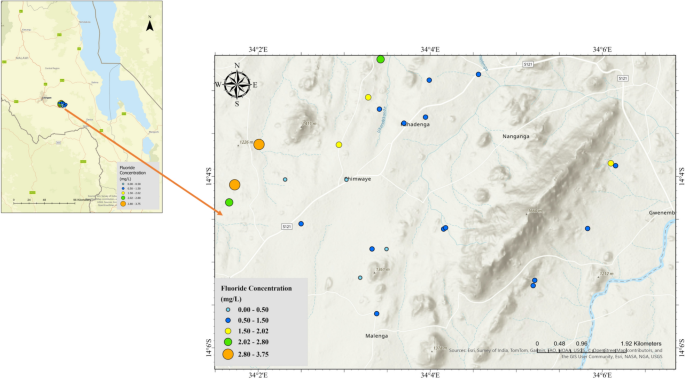Click the '34°6'E' label below the map
685x379 pixels.
[x=602, y=375]
